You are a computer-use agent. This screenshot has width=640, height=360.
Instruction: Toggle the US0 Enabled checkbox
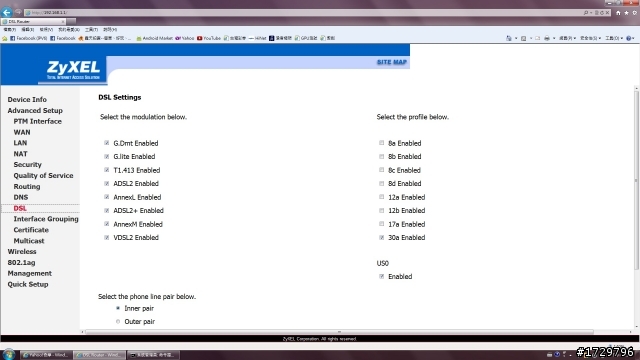(x=382, y=276)
